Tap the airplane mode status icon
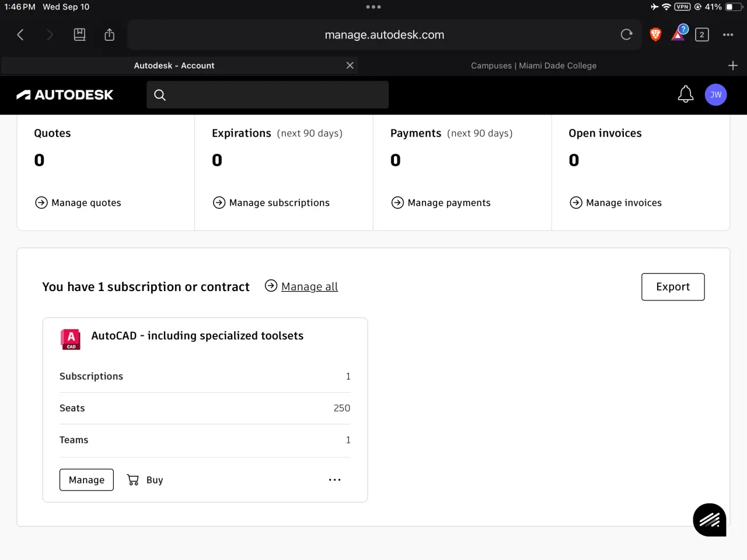 [x=654, y=7]
